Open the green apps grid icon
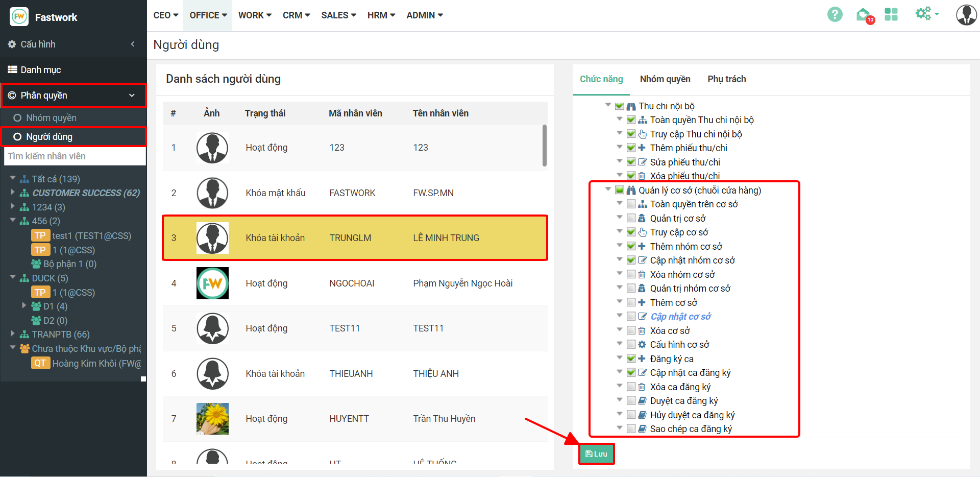The image size is (980, 477). pos(891,14)
